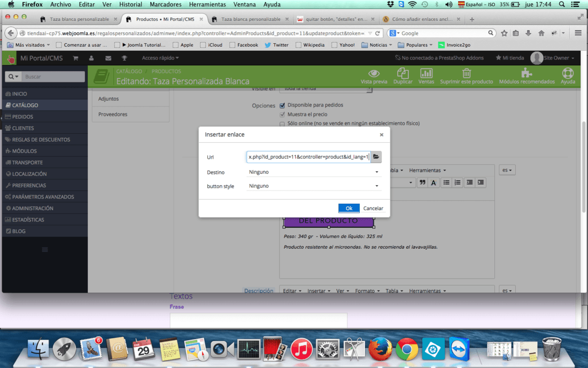This screenshot has height=368, width=588.
Task: Bookmark page with the star icon
Action: click(505, 33)
